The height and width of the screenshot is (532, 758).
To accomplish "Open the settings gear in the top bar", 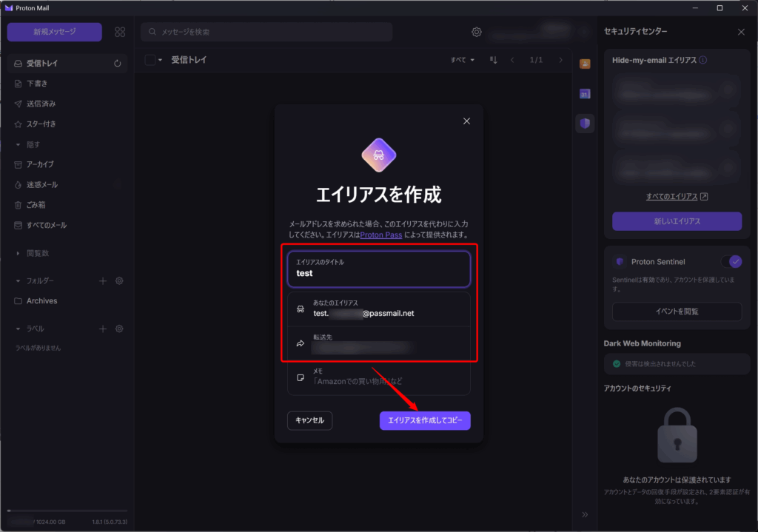I will (x=477, y=32).
